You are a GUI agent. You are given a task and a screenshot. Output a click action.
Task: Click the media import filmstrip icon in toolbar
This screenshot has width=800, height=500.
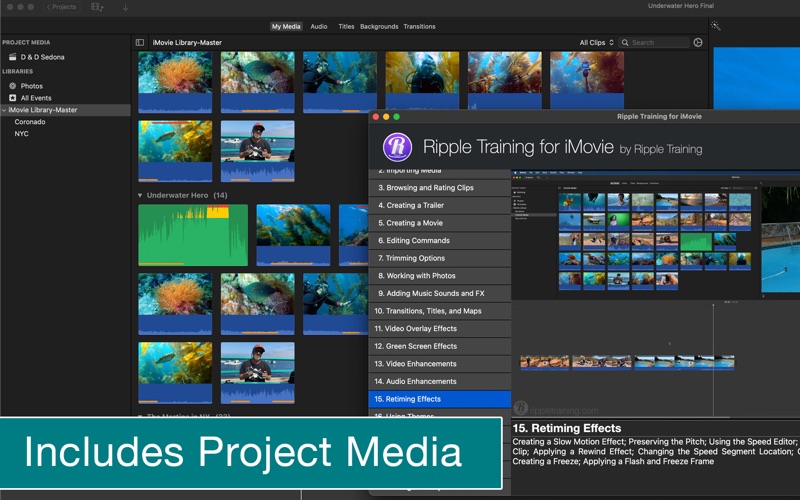click(x=97, y=7)
